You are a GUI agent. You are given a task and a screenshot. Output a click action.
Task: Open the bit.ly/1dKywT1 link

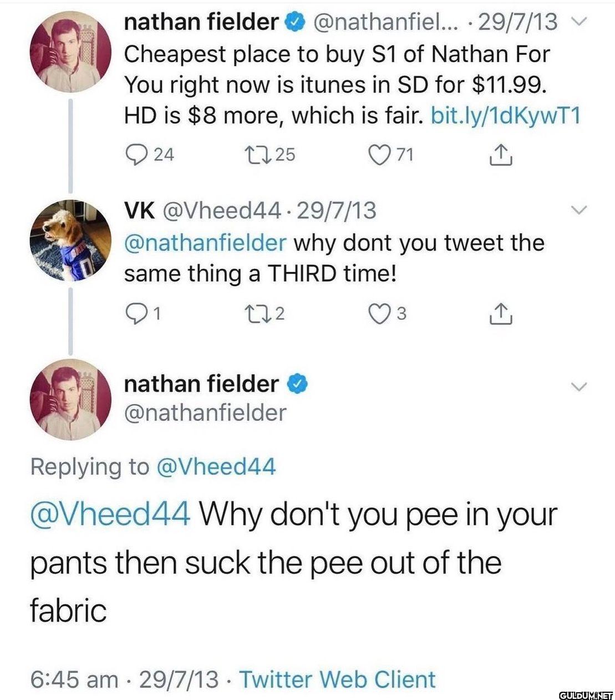(x=505, y=115)
